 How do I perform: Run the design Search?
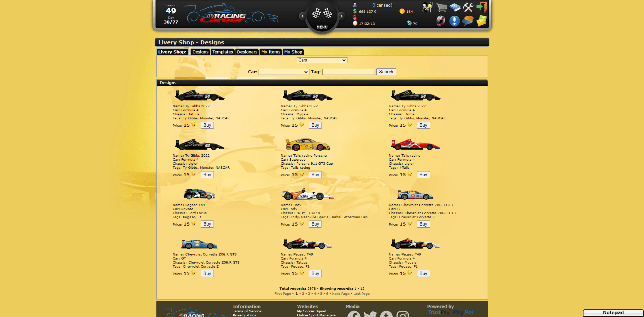tap(386, 72)
